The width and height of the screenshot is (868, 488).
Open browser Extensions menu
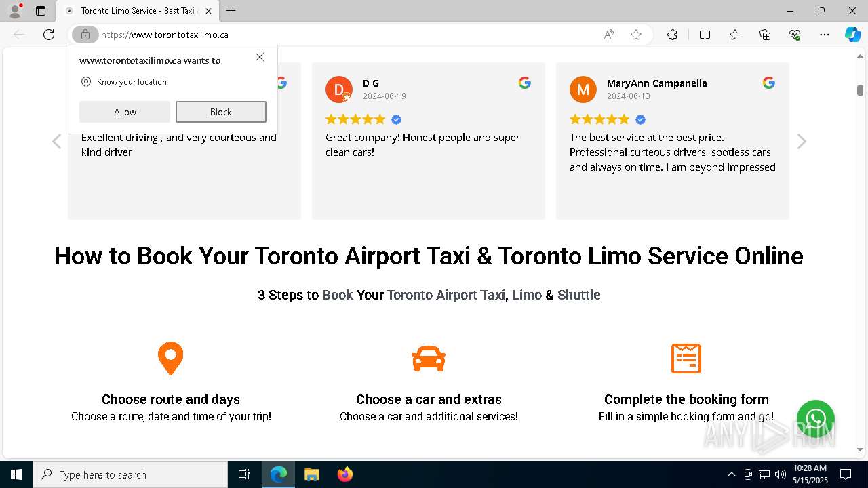(672, 35)
